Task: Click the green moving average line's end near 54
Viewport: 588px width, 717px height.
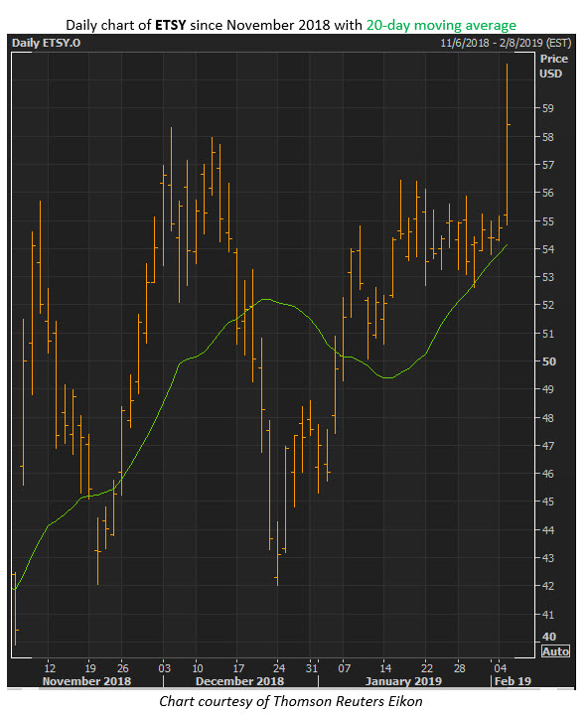Action: click(507, 245)
